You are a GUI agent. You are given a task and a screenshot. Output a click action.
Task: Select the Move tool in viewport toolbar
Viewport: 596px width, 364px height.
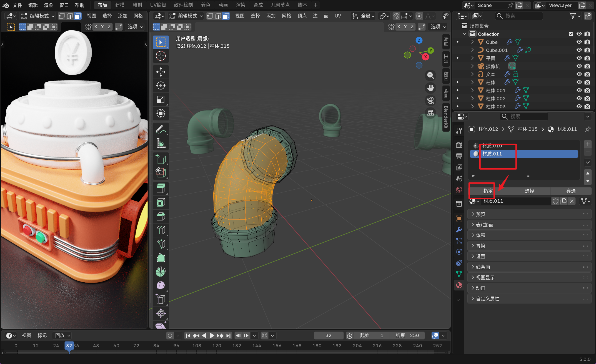(x=161, y=72)
